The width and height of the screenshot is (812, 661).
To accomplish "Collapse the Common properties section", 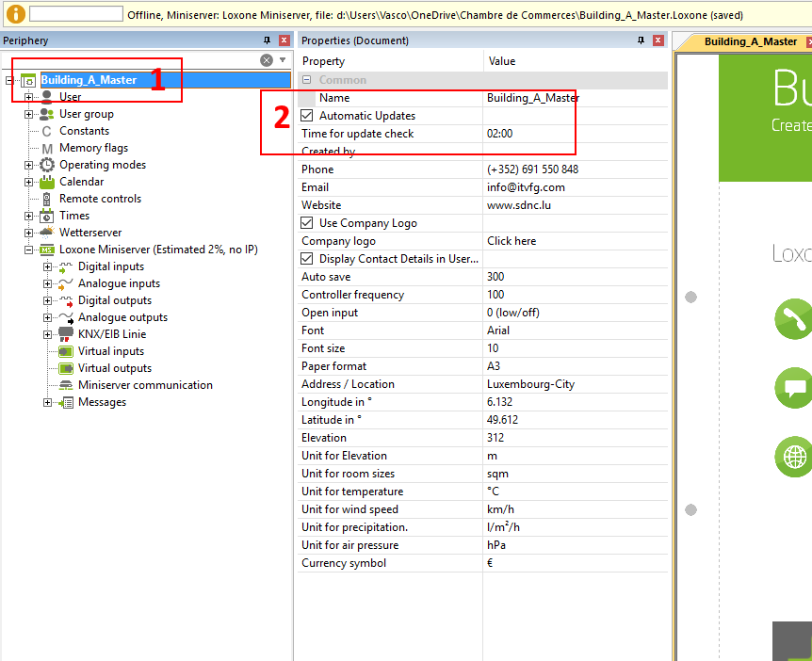I will [x=306, y=80].
